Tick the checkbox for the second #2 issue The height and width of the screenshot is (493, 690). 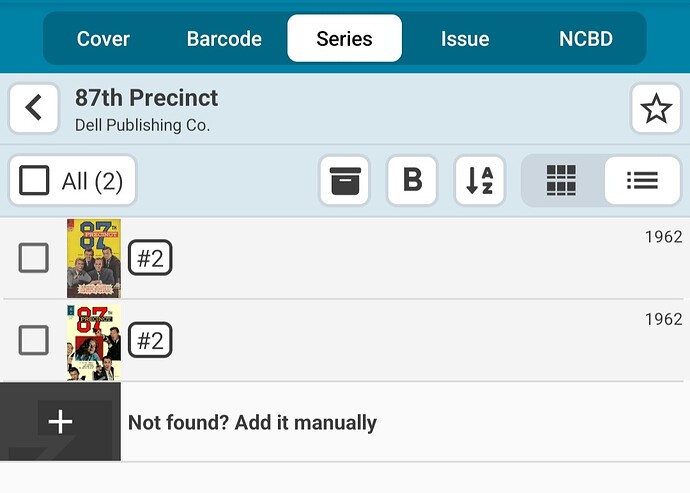click(x=34, y=340)
